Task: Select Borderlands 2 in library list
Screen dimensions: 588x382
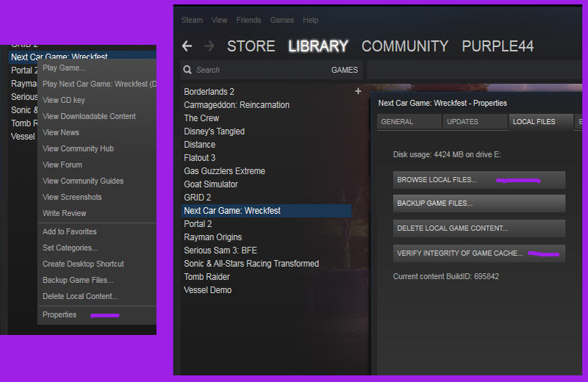Action: (209, 92)
